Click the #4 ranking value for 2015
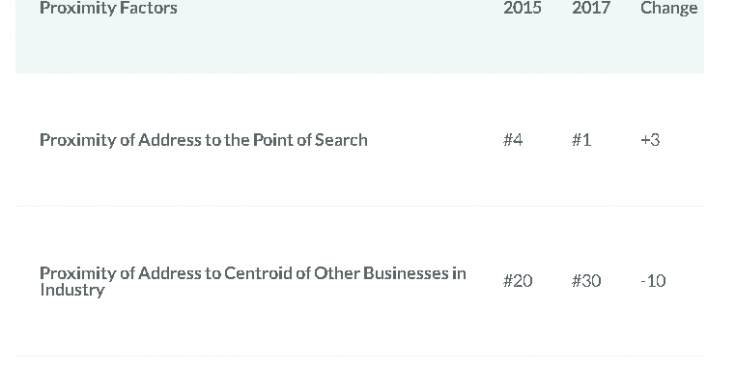The image size is (736, 368). pyautogui.click(x=513, y=140)
